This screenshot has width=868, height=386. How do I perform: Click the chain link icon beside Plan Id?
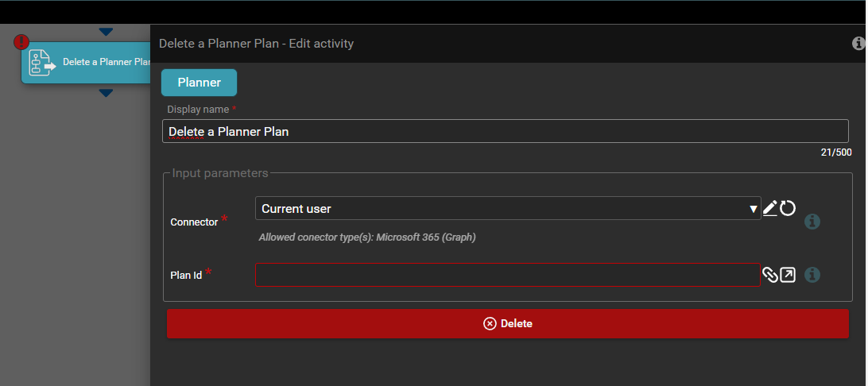[769, 275]
